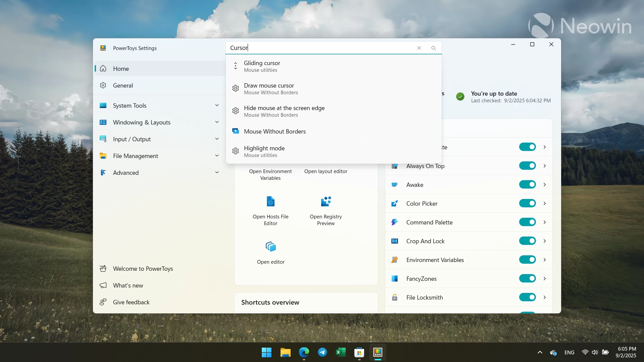The width and height of the screenshot is (644, 362).
Task: Open Command Palette module entry
Action: (x=429, y=222)
